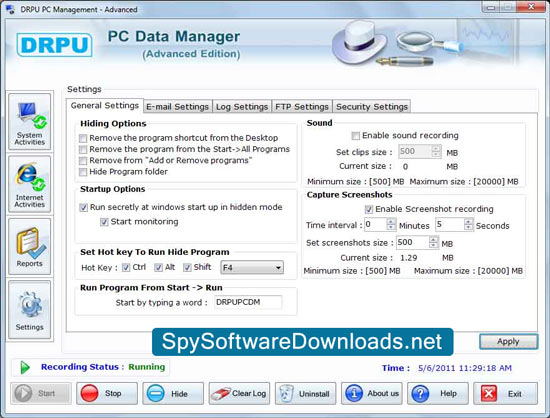Check Hide Program folder option
This screenshot has height=418, width=550.
click(x=83, y=172)
